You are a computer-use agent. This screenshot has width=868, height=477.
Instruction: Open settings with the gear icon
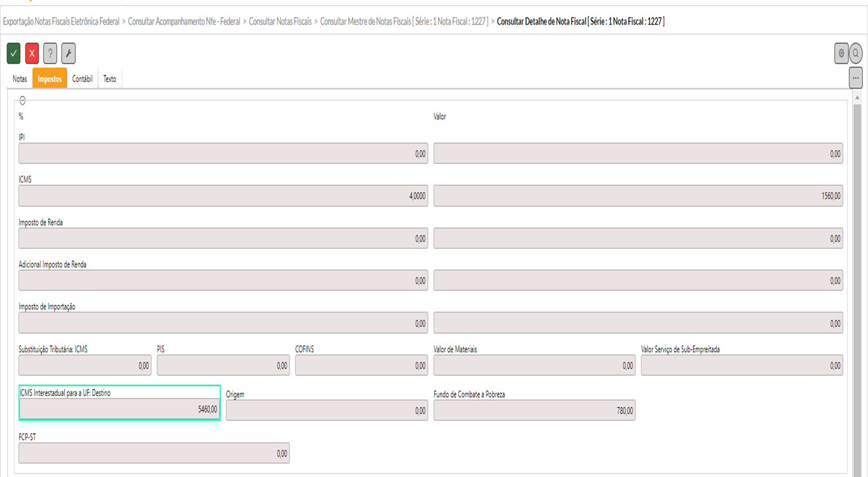point(841,54)
